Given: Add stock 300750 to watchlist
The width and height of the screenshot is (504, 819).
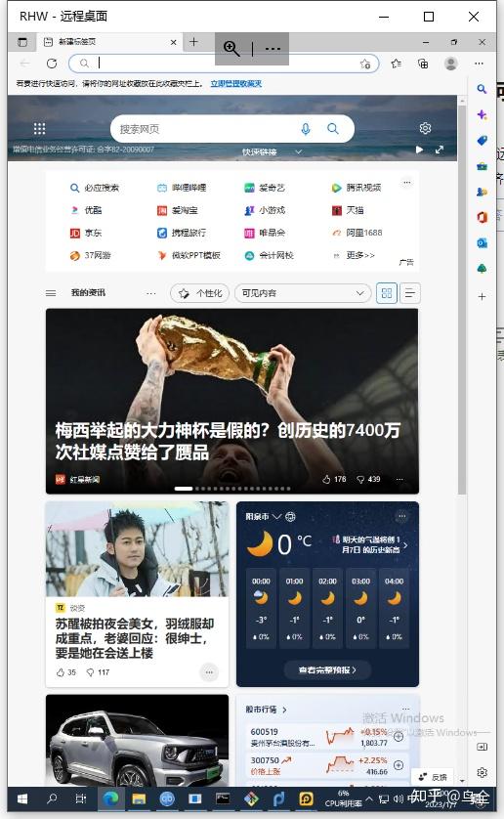Looking at the screenshot, I should tap(398, 764).
